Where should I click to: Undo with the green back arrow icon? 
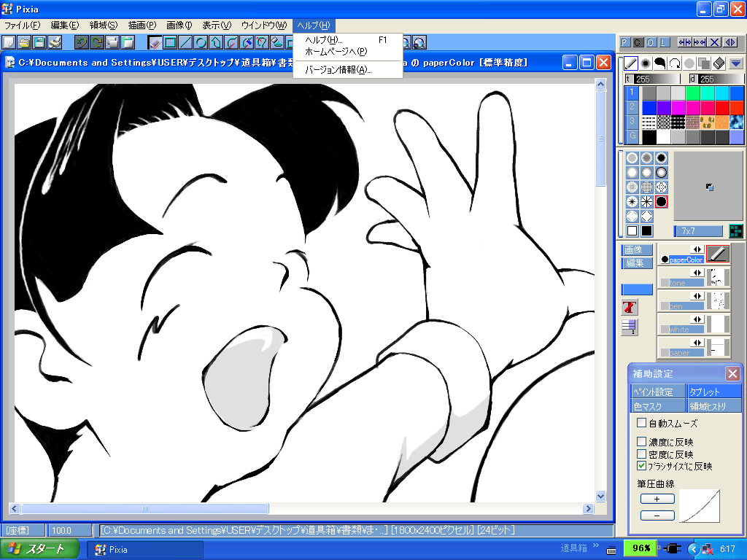coord(82,42)
